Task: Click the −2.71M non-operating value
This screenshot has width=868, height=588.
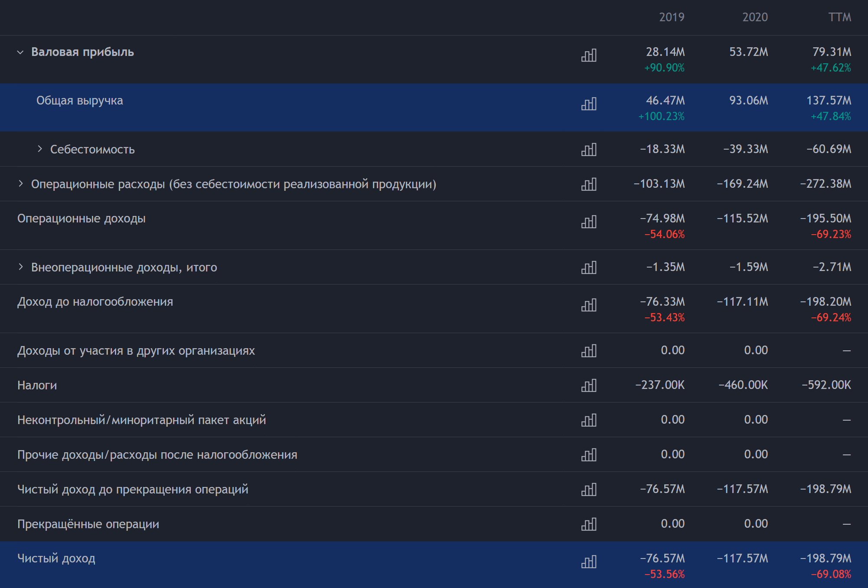Action: [832, 267]
